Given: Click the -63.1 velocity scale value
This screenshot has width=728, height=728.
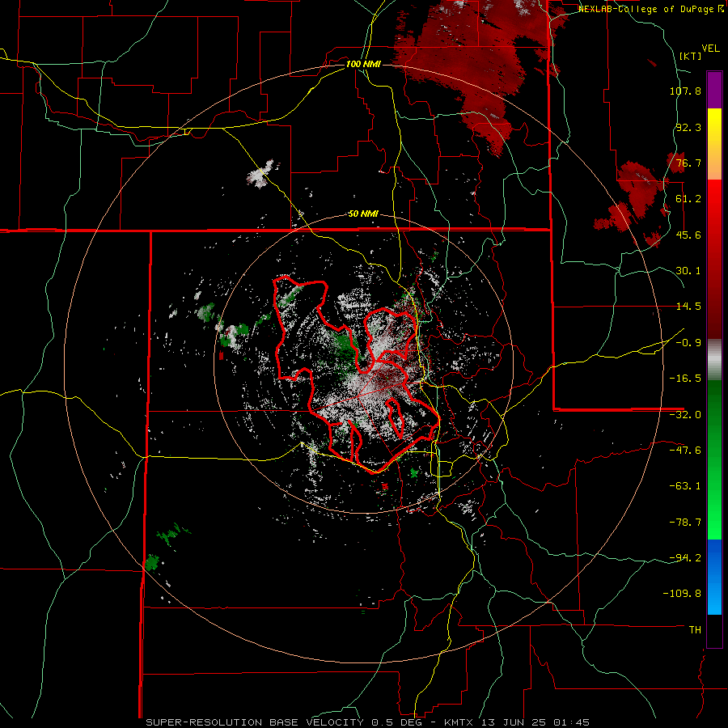Looking at the screenshot, I should coord(685,486).
